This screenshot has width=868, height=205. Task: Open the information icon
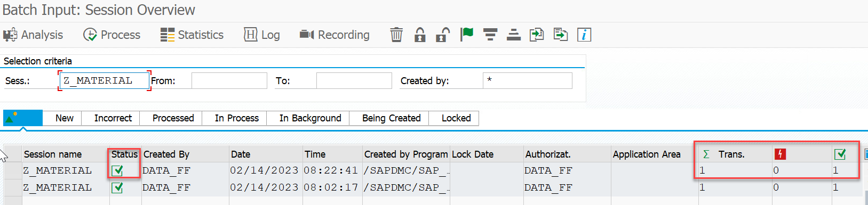584,35
